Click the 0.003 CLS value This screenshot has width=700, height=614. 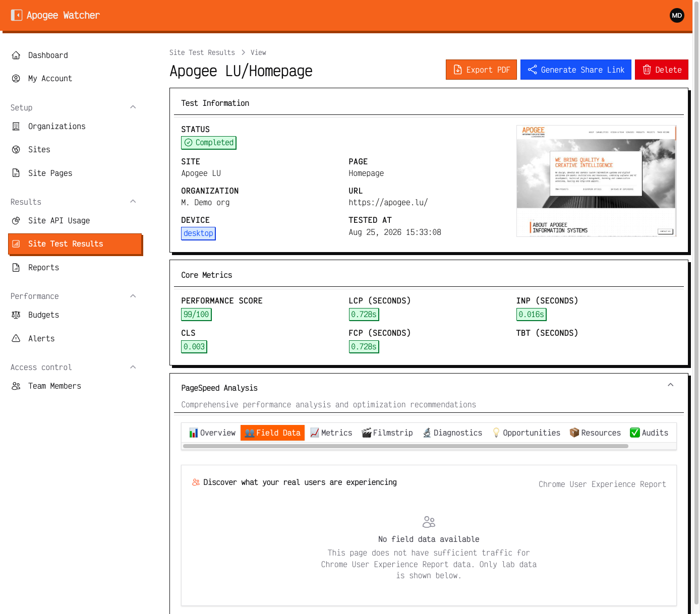194,347
